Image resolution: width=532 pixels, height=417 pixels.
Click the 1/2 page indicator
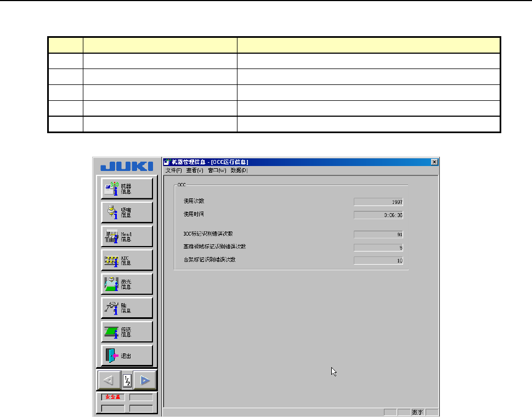(x=127, y=381)
